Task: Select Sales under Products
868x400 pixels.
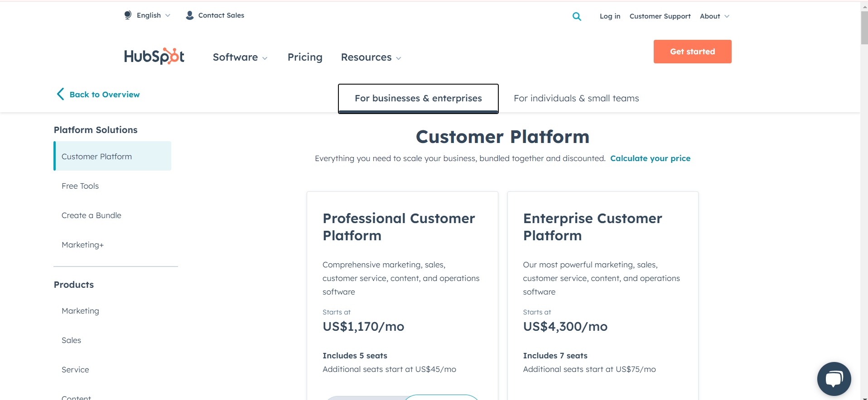Action: tap(71, 340)
